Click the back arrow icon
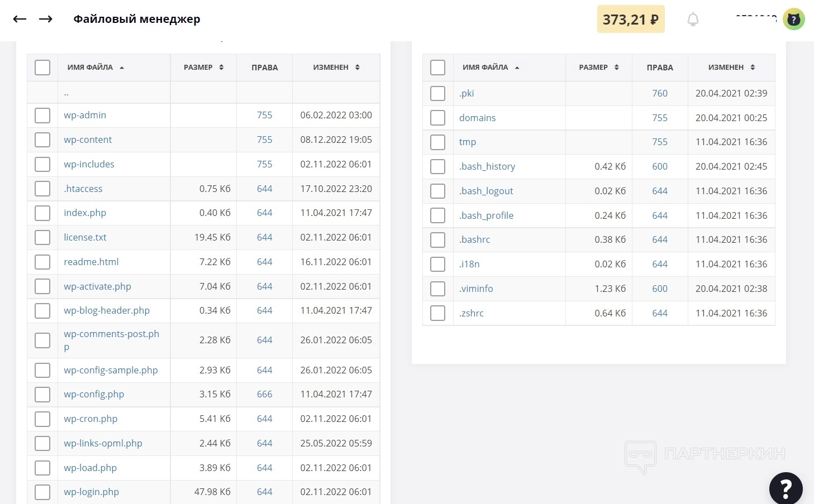Screen dimensions: 814x504 (x=20, y=19)
